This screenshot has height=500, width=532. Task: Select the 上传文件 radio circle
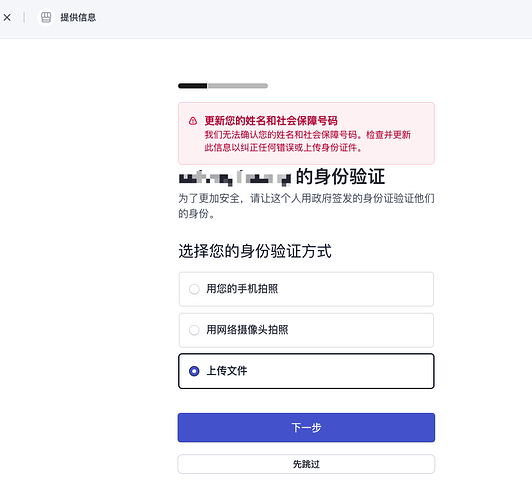click(x=194, y=371)
